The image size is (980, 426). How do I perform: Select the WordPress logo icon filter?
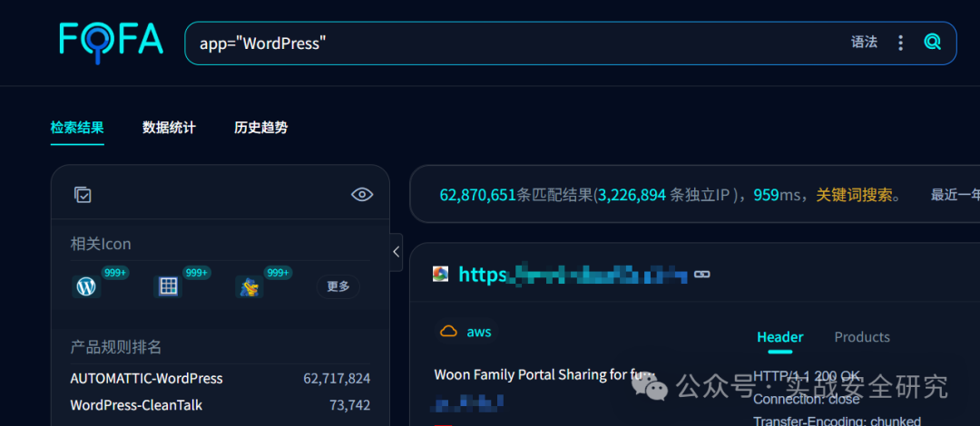coord(85,286)
